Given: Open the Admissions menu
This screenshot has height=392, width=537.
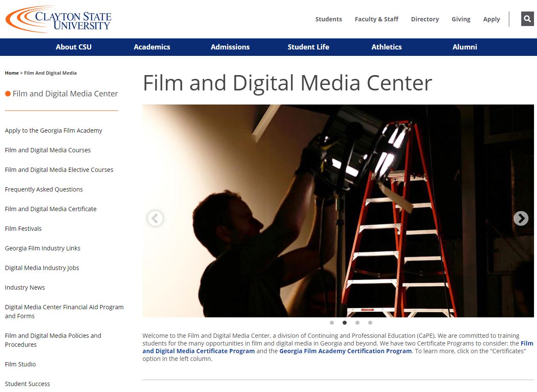Looking at the screenshot, I should [230, 47].
